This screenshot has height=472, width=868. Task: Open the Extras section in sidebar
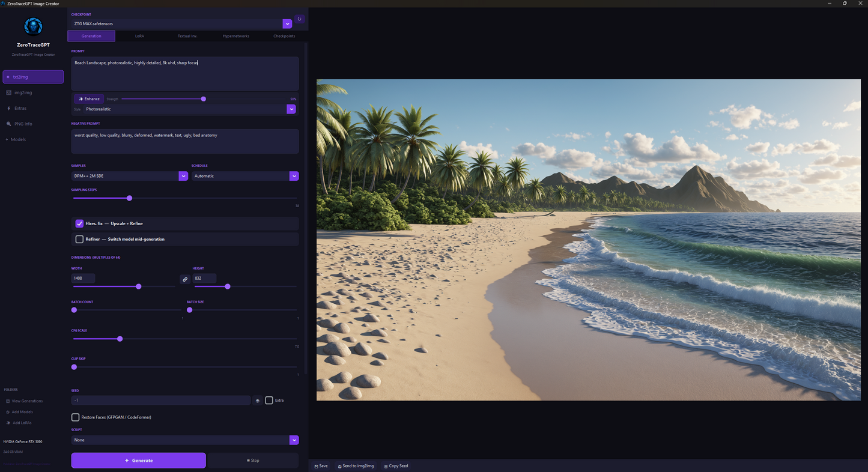pos(33,108)
